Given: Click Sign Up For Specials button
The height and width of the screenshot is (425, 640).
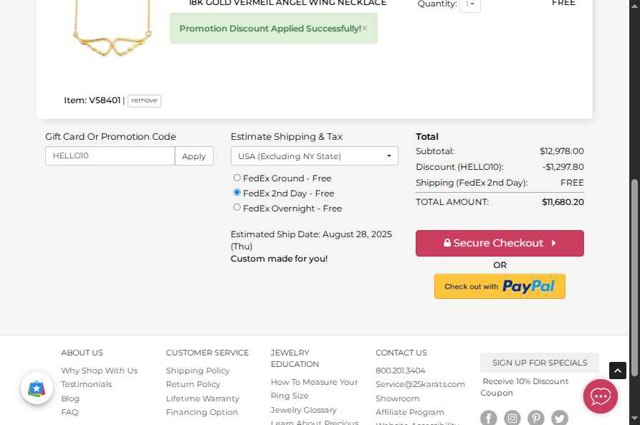Looking at the screenshot, I should [540, 363].
